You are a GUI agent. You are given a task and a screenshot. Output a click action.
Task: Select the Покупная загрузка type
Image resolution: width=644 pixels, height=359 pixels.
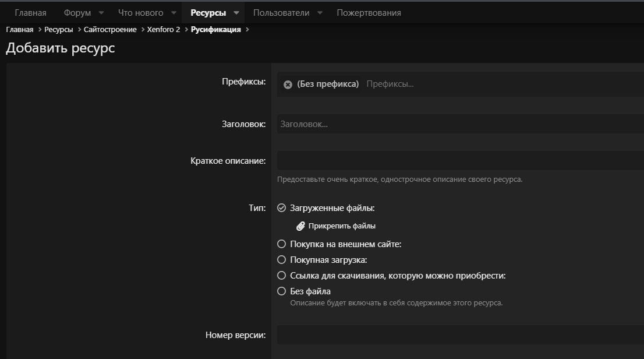[282, 259]
